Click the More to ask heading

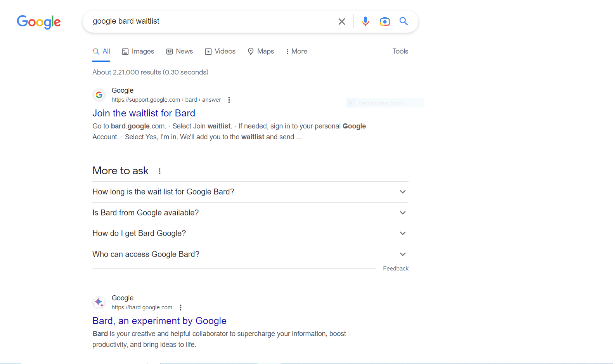pyautogui.click(x=120, y=171)
